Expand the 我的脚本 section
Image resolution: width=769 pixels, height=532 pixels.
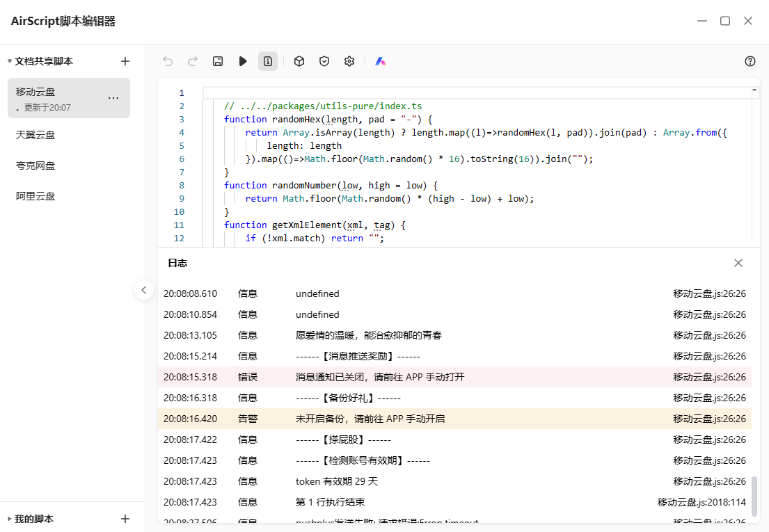pos(10,519)
